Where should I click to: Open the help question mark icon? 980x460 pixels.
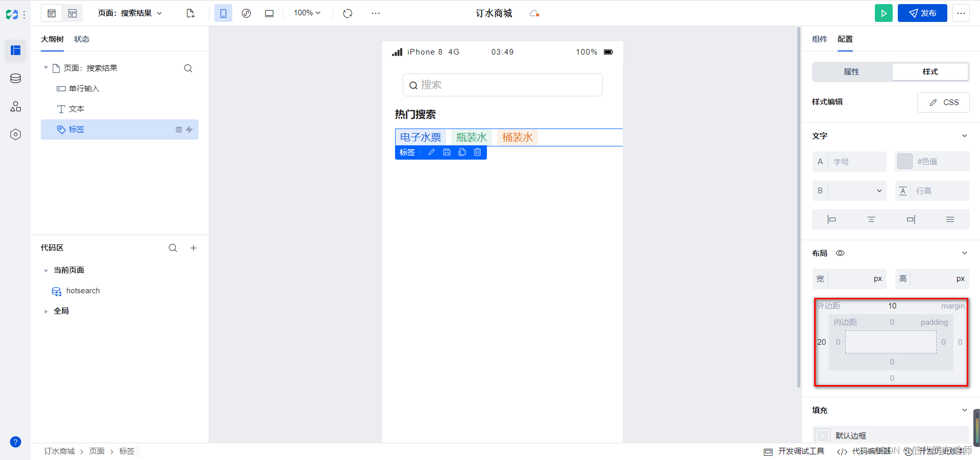point(15,442)
